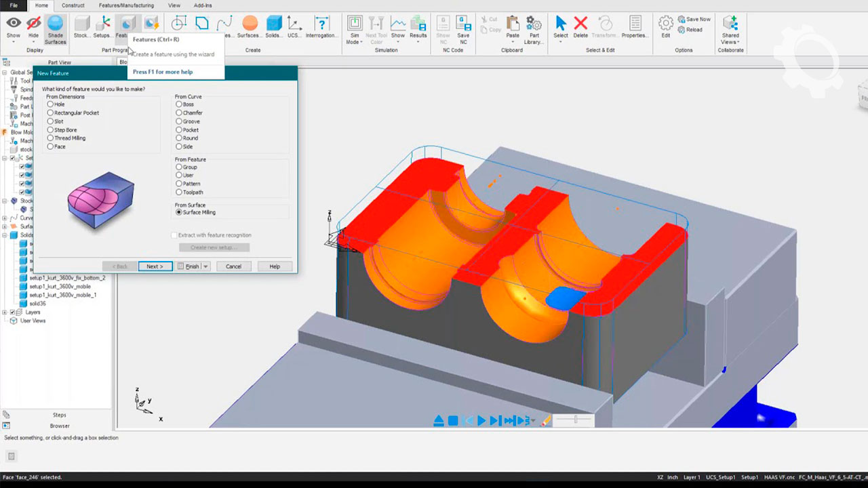Click the Next button in wizard
This screenshot has height=488, width=868.
(155, 266)
